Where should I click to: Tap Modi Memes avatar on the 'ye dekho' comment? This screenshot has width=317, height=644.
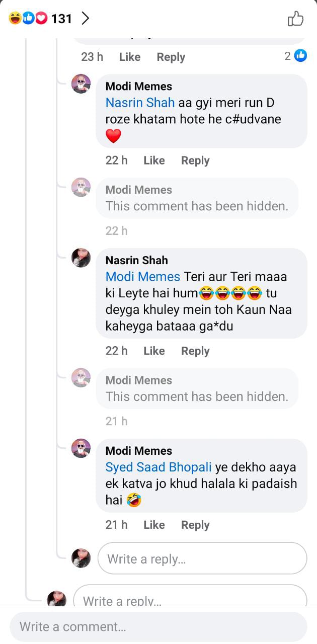point(81,448)
